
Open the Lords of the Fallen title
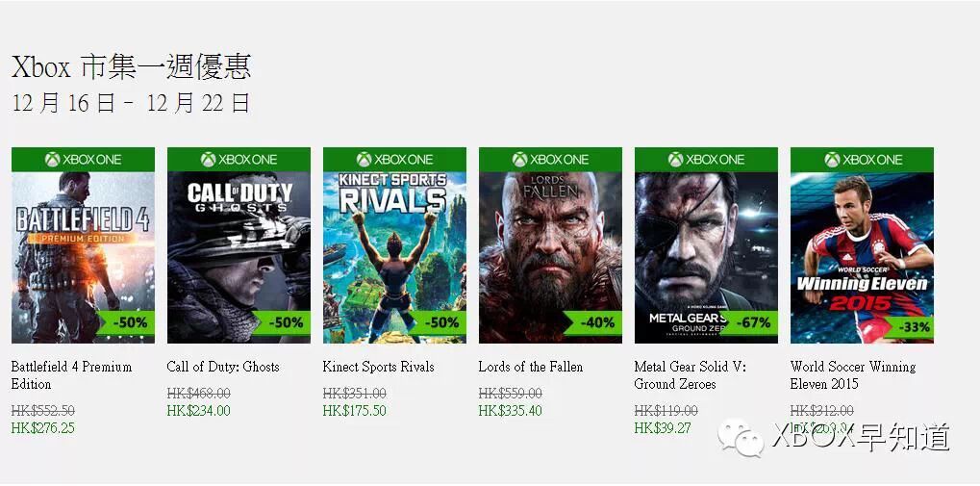click(530, 367)
